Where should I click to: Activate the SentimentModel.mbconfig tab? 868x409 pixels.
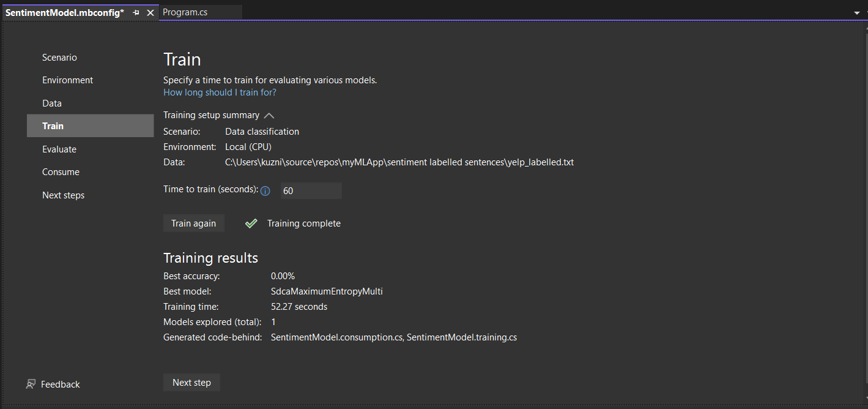(x=64, y=12)
